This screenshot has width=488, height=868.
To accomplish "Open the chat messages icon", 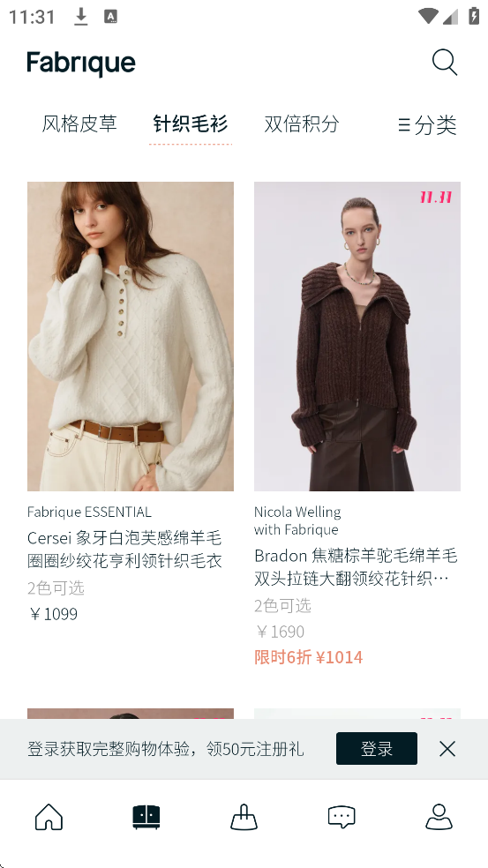I will [x=342, y=817].
